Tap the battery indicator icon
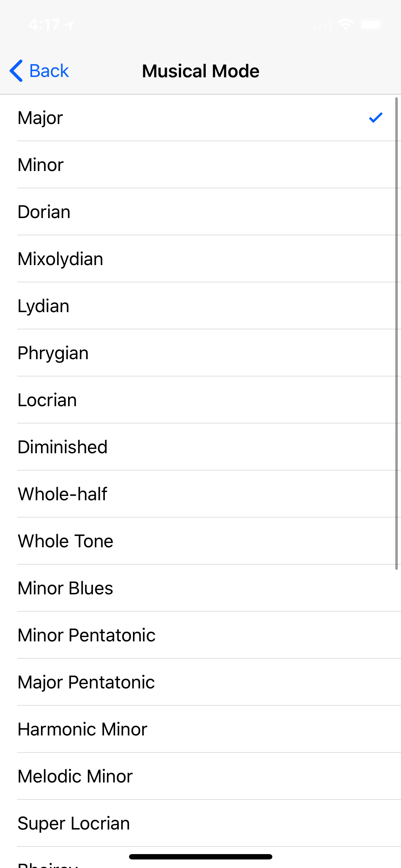 coord(372,24)
